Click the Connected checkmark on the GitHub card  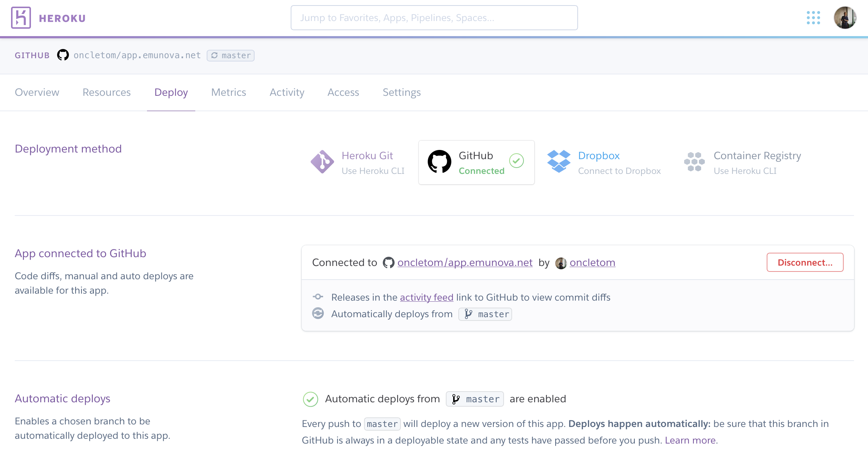coord(517,161)
